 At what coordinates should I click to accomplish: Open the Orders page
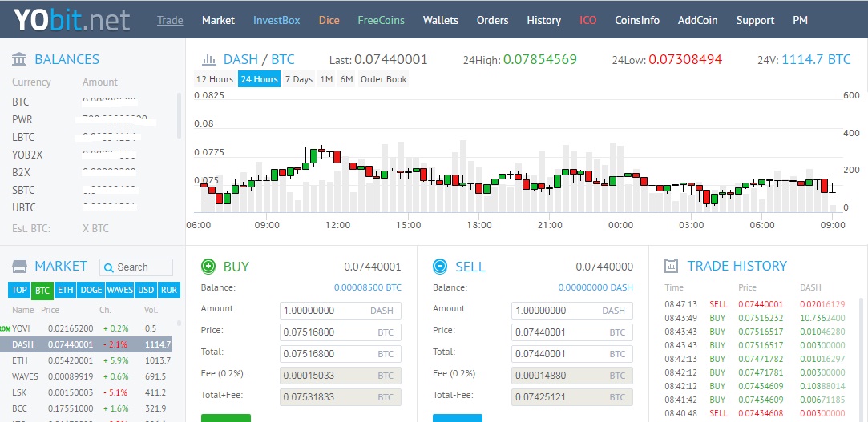point(493,21)
